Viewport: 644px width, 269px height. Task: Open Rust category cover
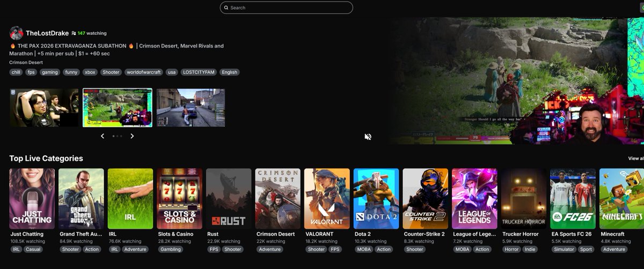[x=229, y=199]
